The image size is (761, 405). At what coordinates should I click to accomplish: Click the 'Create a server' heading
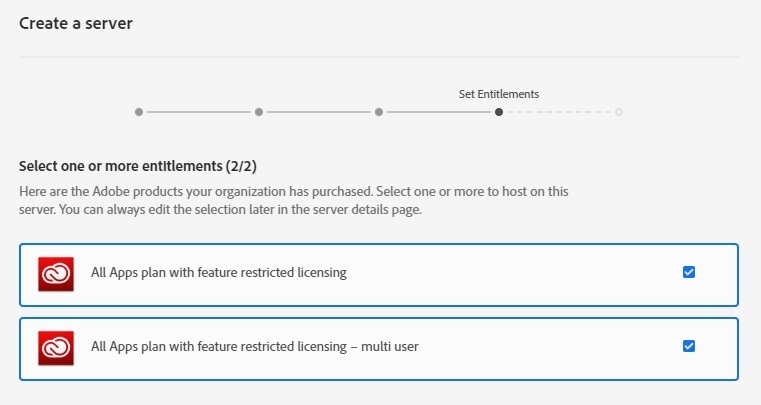(x=76, y=24)
